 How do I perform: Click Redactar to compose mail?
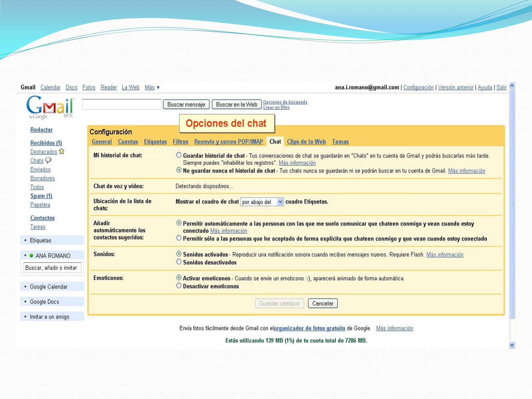point(41,130)
